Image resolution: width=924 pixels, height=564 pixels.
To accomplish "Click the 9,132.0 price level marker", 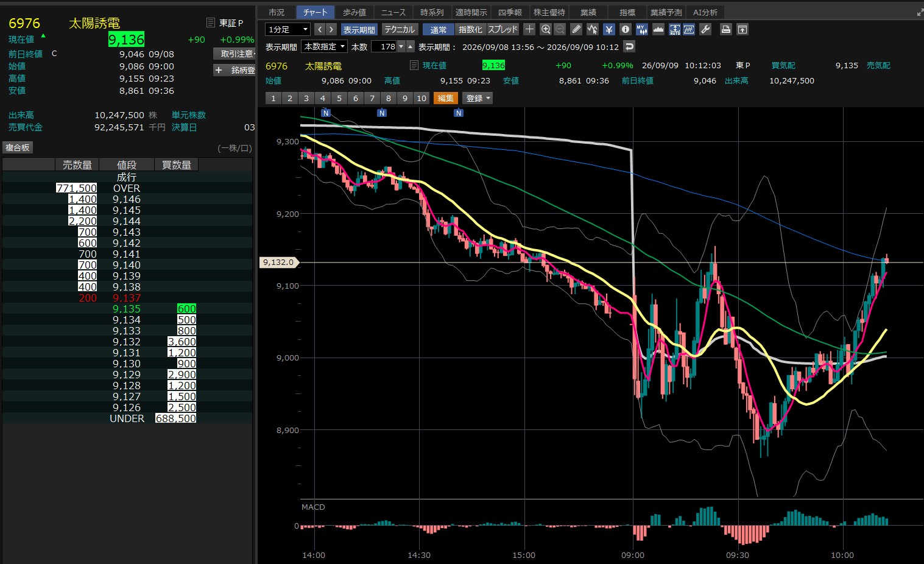I will tap(278, 263).
